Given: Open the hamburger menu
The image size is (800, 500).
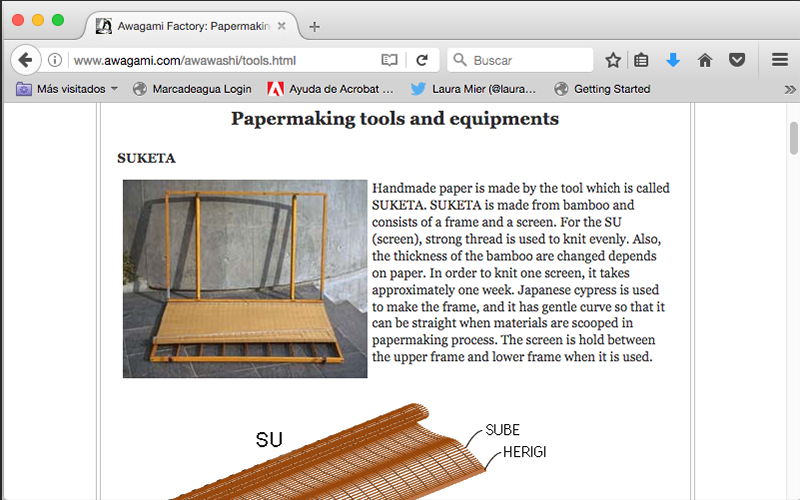Looking at the screenshot, I should [780, 60].
